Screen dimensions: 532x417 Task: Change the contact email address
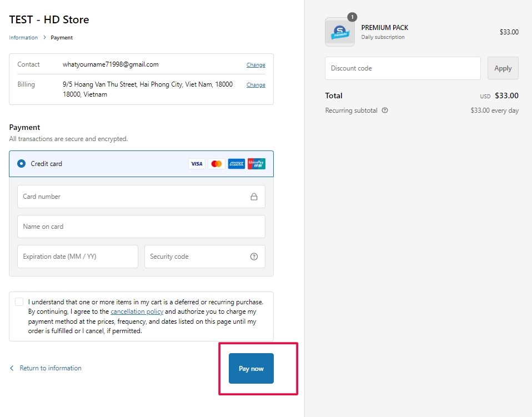[x=255, y=65]
